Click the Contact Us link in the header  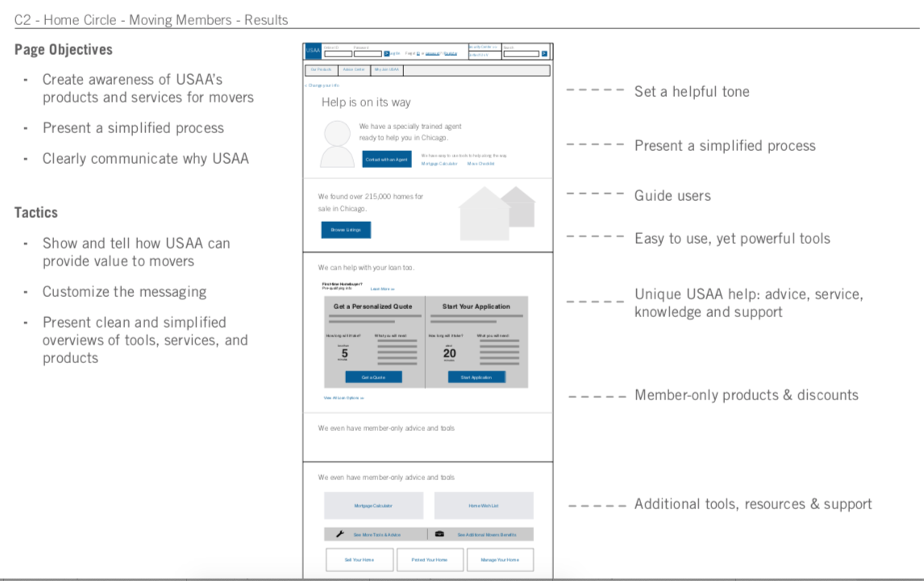tap(479, 55)
